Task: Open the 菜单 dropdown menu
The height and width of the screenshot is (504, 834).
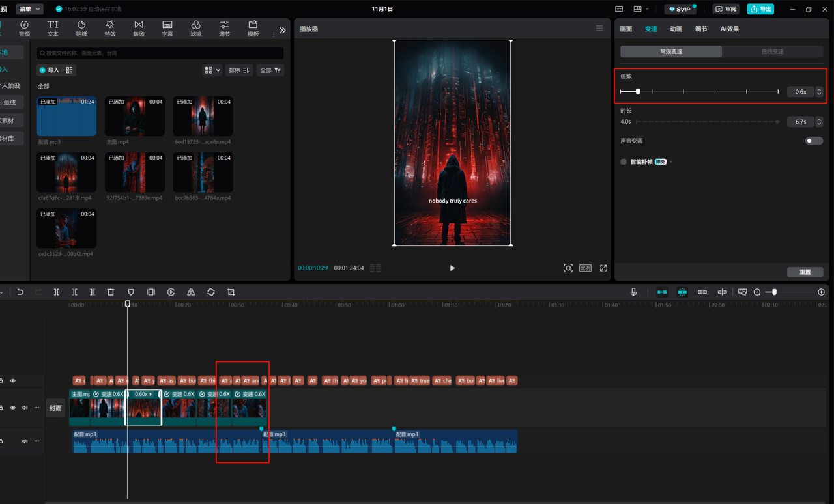Action: [x=30, y=9]
